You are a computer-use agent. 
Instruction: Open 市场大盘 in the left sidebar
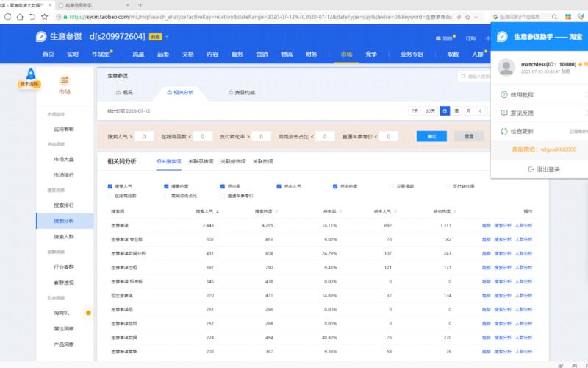(64, 159)
